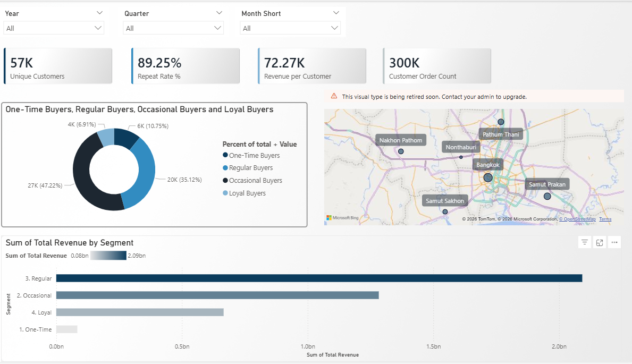This screenshot has height=364, width=632.
Task: Expand the Month Short slicer header chevron
Action: tap(336, 13)
